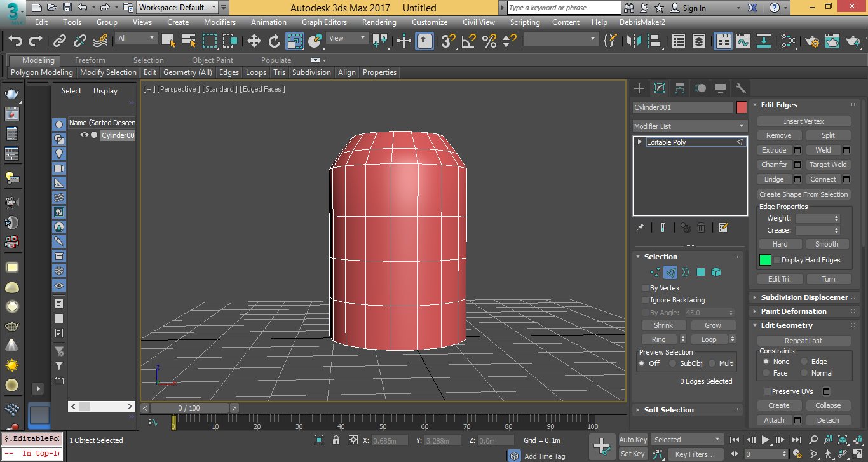Click the object name field Cylinder001

(x=682, y=107)
